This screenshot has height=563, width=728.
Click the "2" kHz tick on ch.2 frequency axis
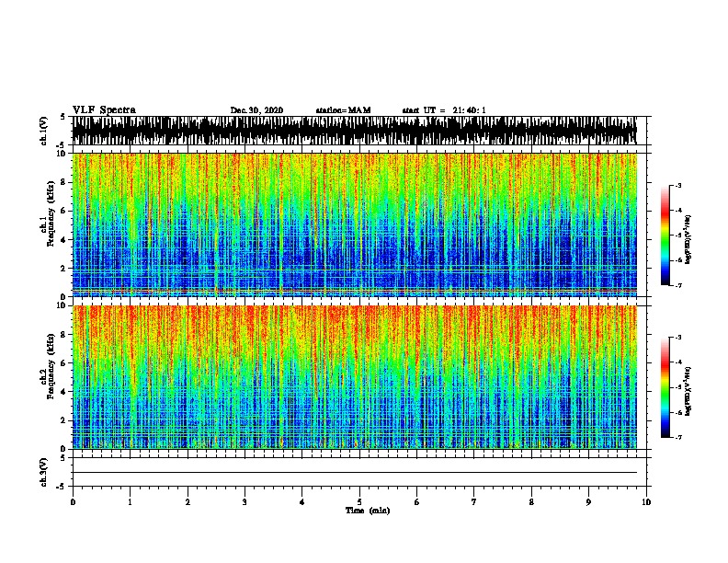tap(63, 420)
